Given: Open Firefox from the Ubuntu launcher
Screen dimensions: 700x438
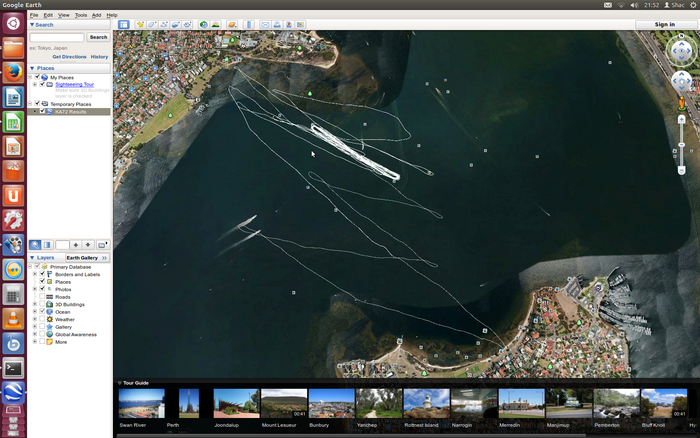Looking at the screenshot, I should pos(13,72).
